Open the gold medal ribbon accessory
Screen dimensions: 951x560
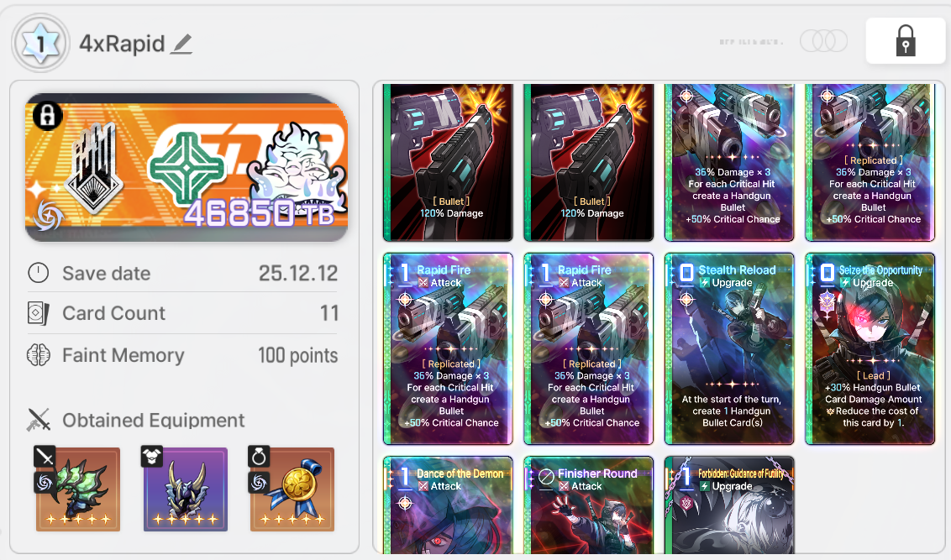292,489
